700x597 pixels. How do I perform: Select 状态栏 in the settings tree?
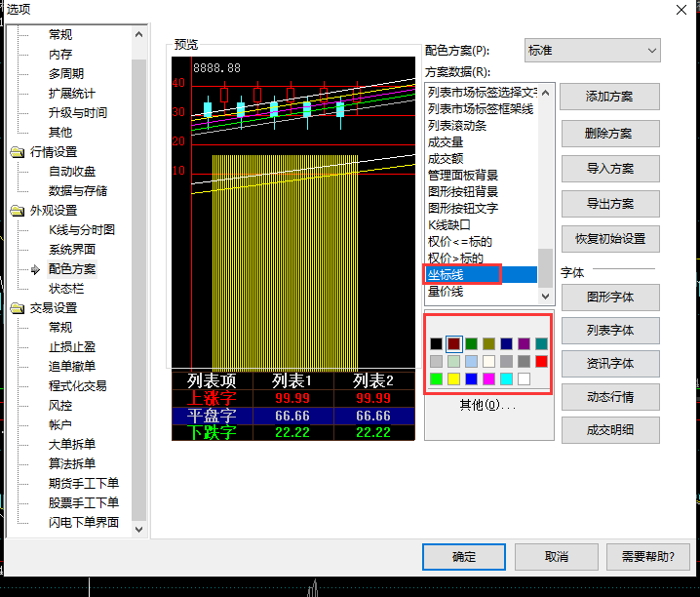(66, 289)
